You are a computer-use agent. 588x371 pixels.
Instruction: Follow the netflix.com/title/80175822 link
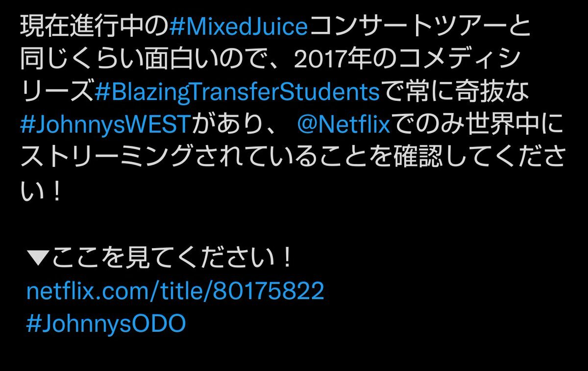click(x=175, y=291)
